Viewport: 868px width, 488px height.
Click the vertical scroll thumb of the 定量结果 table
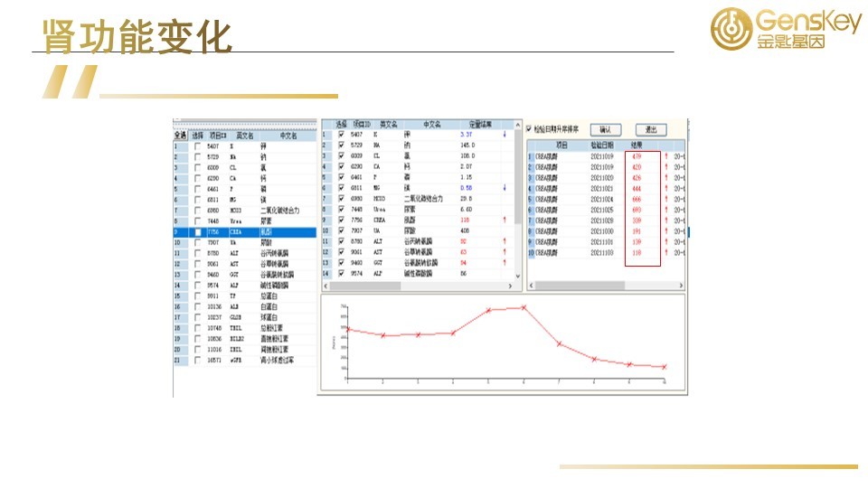tap(518, 176)
